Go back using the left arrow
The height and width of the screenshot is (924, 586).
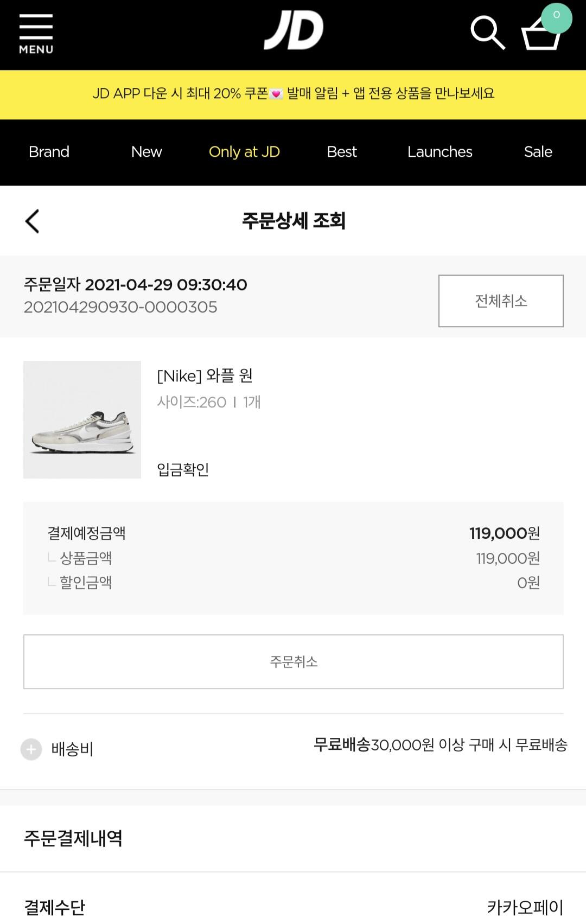coord(33,221)
